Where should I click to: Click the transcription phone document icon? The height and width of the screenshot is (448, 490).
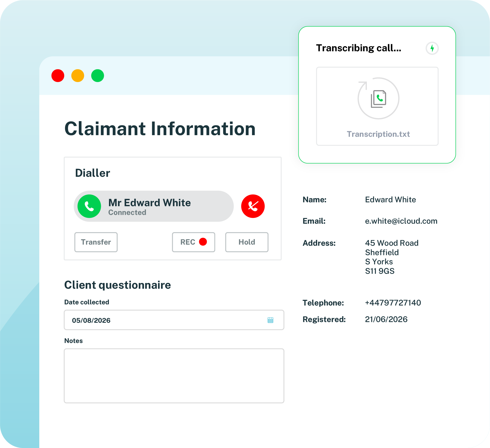pos(378,99)
